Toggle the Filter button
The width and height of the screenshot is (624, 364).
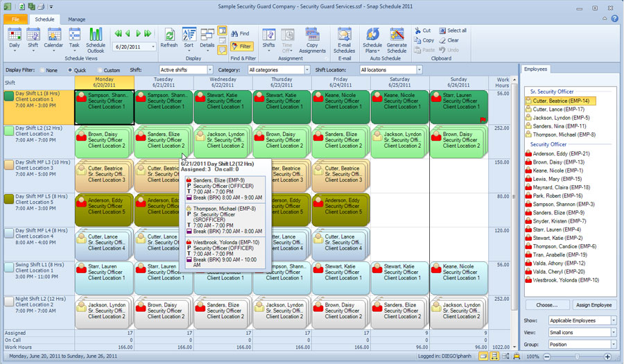[241, 46]
